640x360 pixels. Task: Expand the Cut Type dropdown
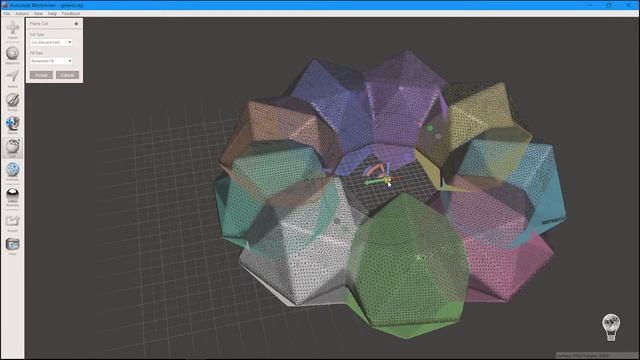pos(51,42)
